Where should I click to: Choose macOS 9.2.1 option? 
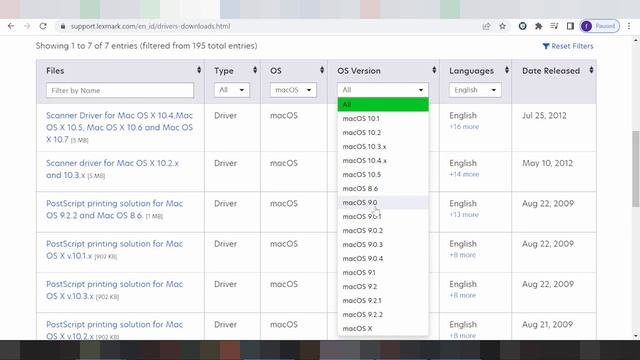383,300
